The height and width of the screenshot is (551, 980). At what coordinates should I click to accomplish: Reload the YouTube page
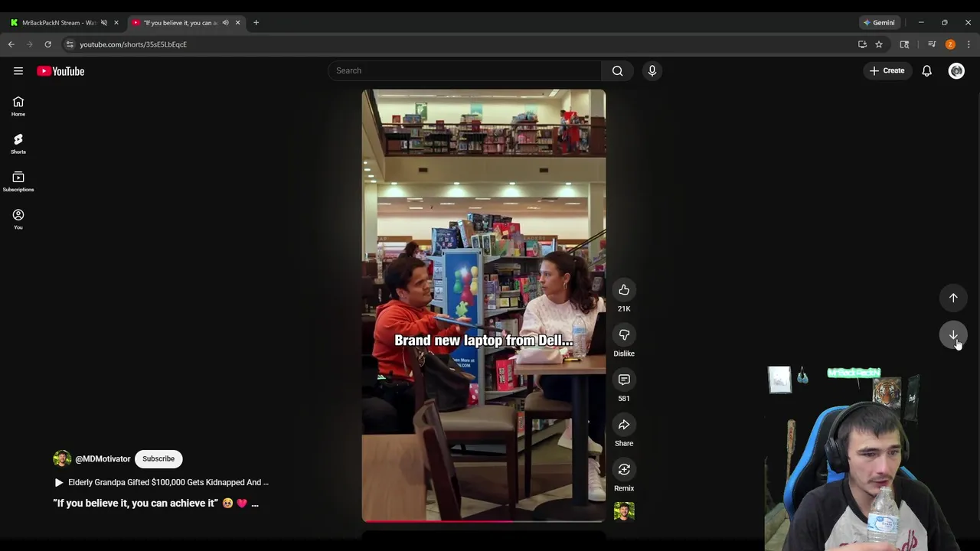point(47,44)
